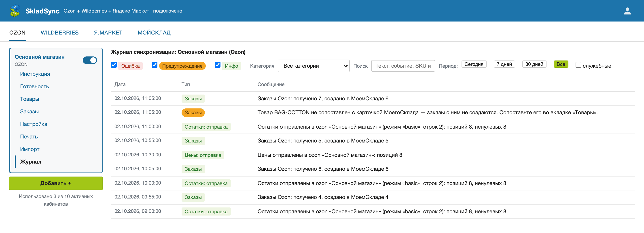Go to Заказы in the sidebar
This screenshot has height=233, width=644.
pyautogui.click(x=29, y=112)
